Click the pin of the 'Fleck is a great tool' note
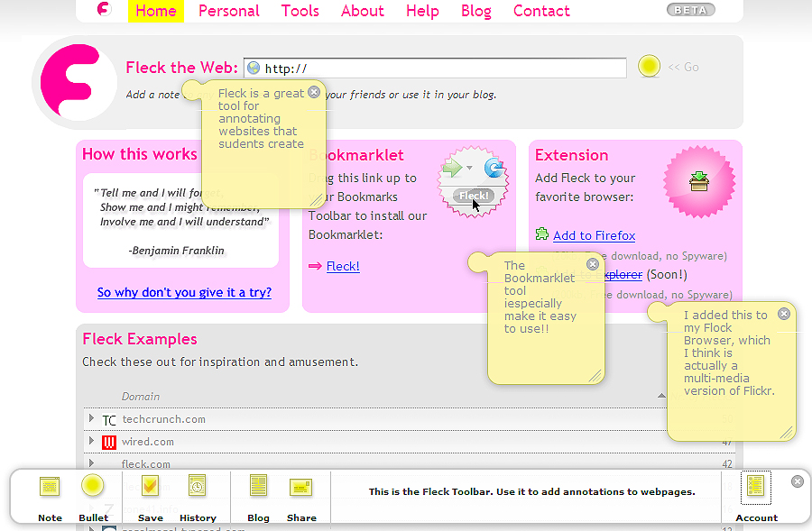Image resolution: width=812 pixels, height=531 pixels. (191, 88)
